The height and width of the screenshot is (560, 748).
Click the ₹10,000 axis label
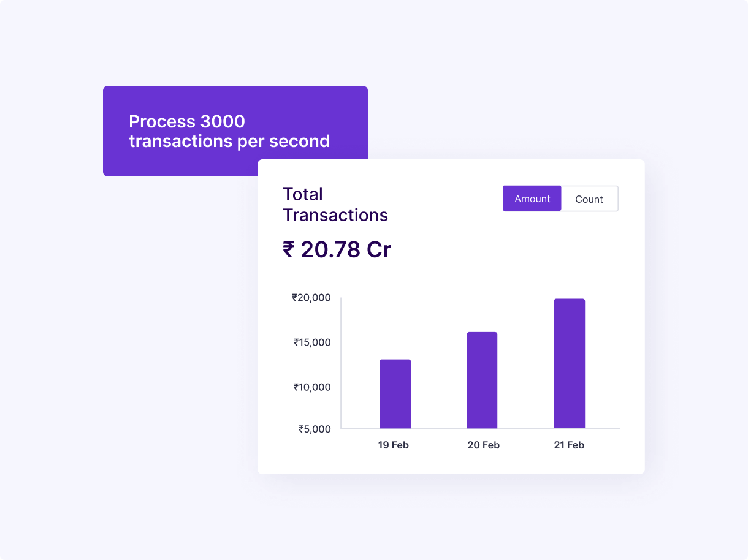click(312, 387)
